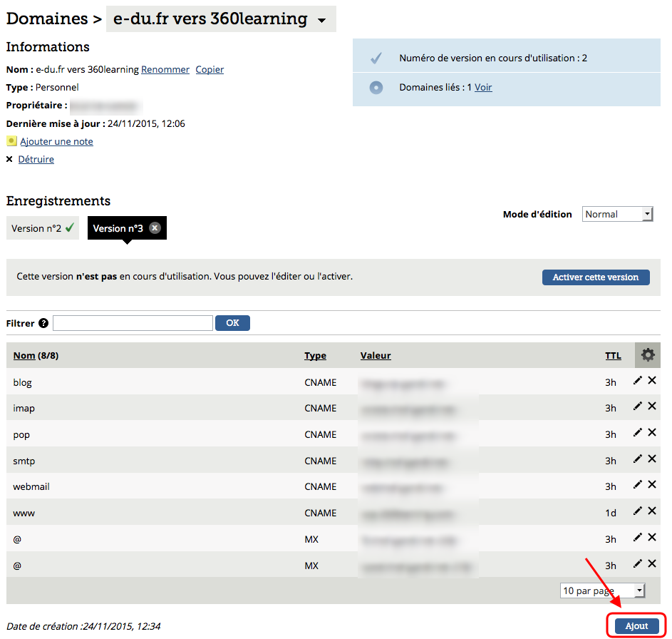Viewport: 672px width, 639px height.
Task: Open the gear settings icon in table header
Action: [x=647, y=354]
